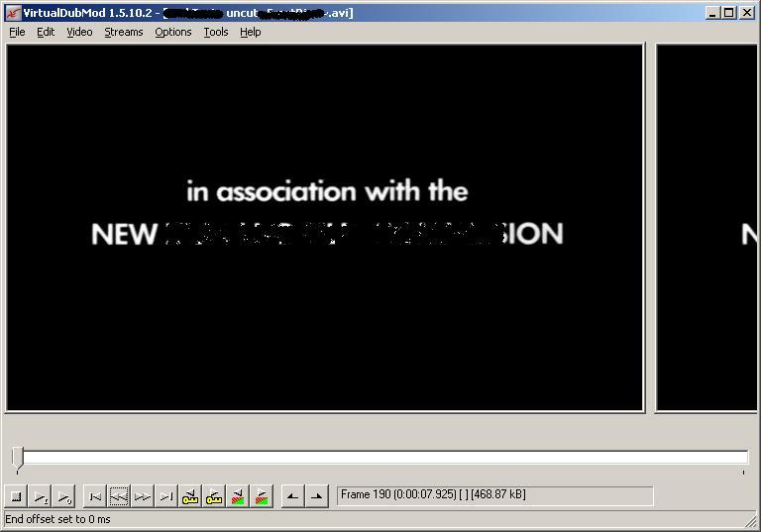Mark the selection end (mark out)
This screenshot has width=761, height=532.
[x=316, y=496]
